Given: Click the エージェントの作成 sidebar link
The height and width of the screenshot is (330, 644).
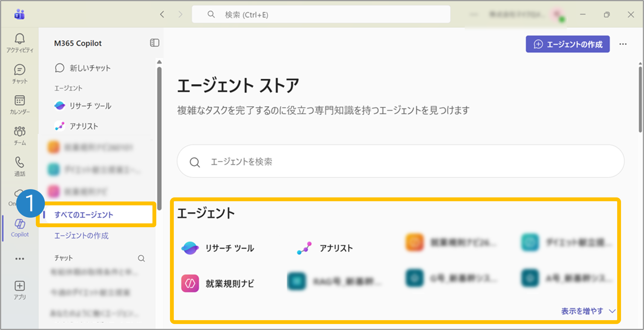Looking at the screenshot, I should pyautogui.click(x=81, y=236).
